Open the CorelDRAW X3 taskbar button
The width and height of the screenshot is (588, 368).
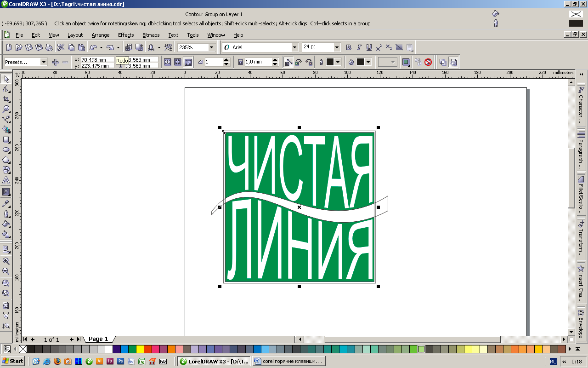tap(214, 361)
